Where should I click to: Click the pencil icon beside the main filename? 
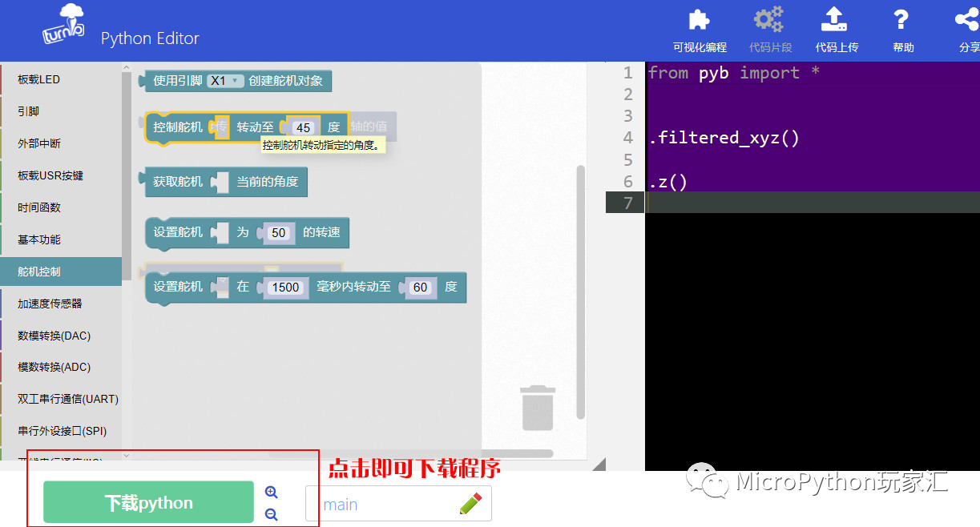[x=470, y=504]
